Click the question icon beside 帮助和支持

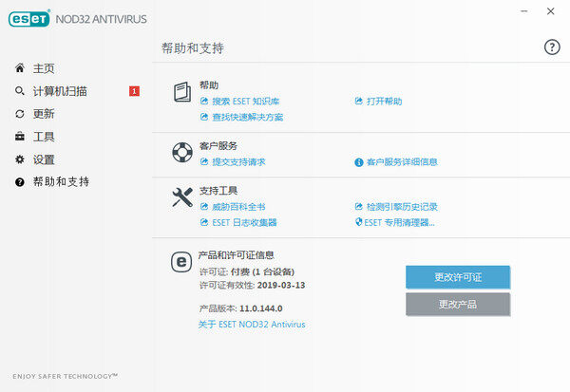point(20,182)
